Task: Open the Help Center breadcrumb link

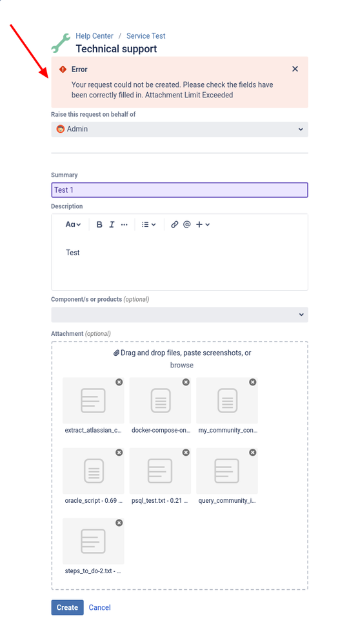Action: [94, 35]
